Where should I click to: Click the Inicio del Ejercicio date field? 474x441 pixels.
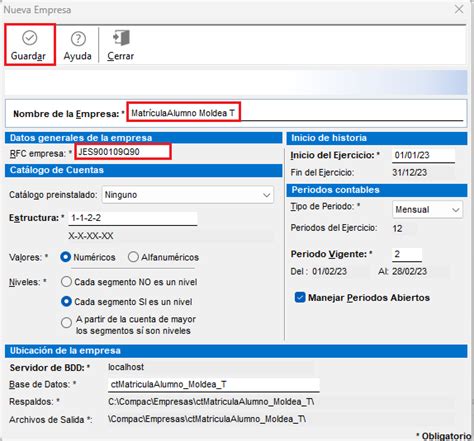[x=423, y=155]
